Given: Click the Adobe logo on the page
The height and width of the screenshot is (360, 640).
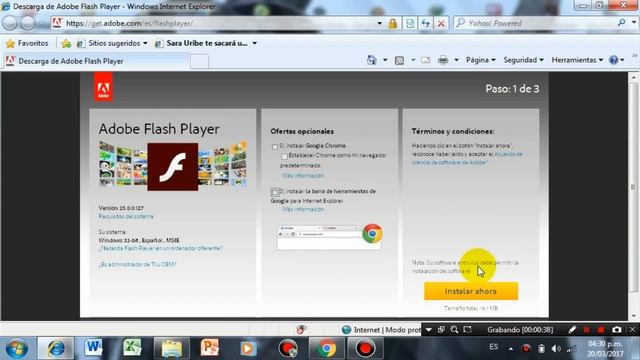Looking at the screenshot, I should click(103, 87).
